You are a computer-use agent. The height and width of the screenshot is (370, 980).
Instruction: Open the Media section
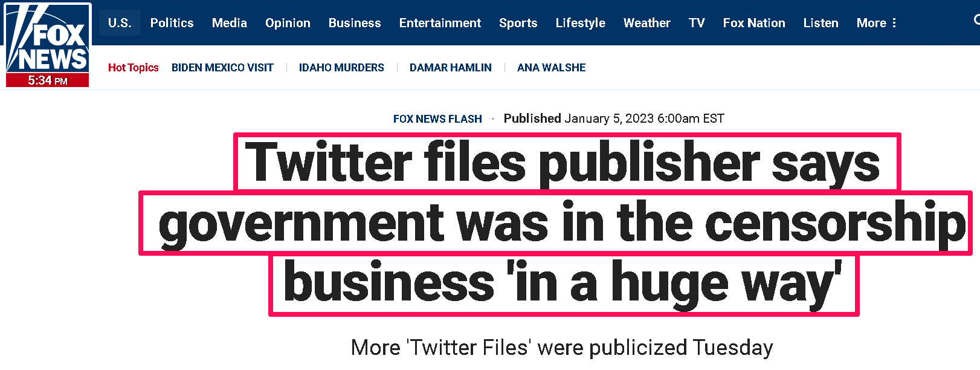pos(230,23)
